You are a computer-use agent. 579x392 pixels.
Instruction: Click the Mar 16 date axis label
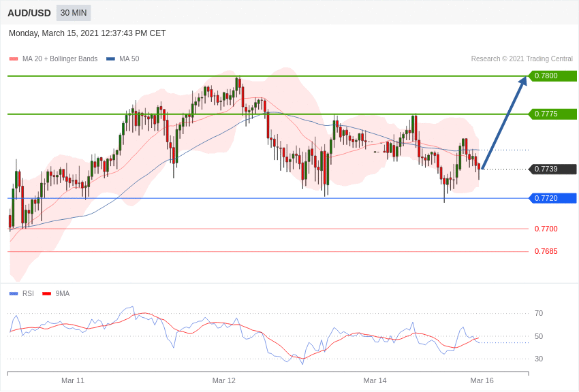coord(482,381)
